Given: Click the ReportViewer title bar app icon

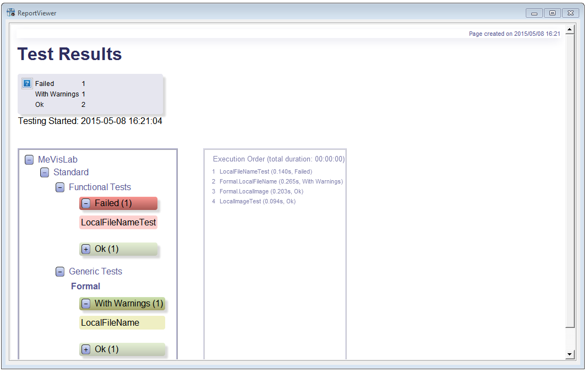Looking at the screenshot, I should click(10, 13).
